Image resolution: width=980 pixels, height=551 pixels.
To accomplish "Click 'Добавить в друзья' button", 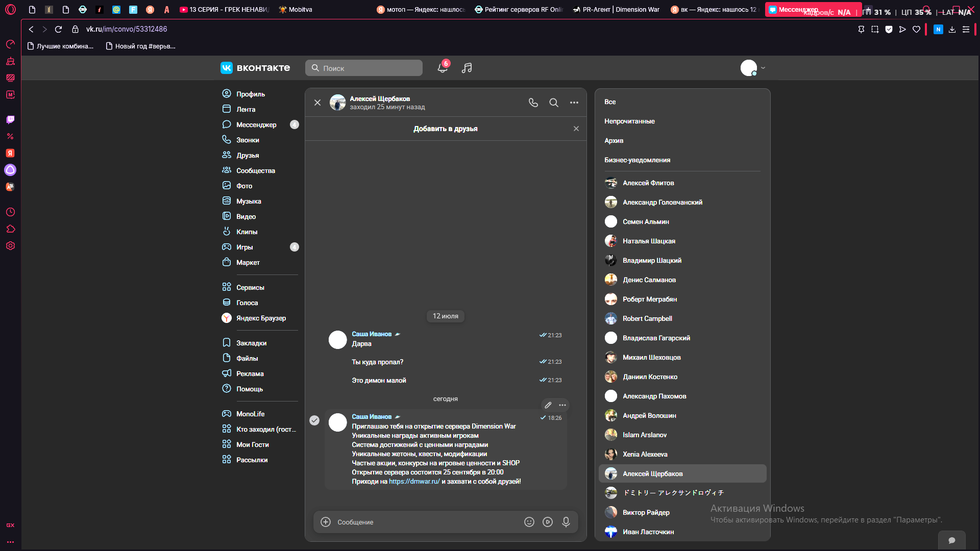I will coord(445,129).
